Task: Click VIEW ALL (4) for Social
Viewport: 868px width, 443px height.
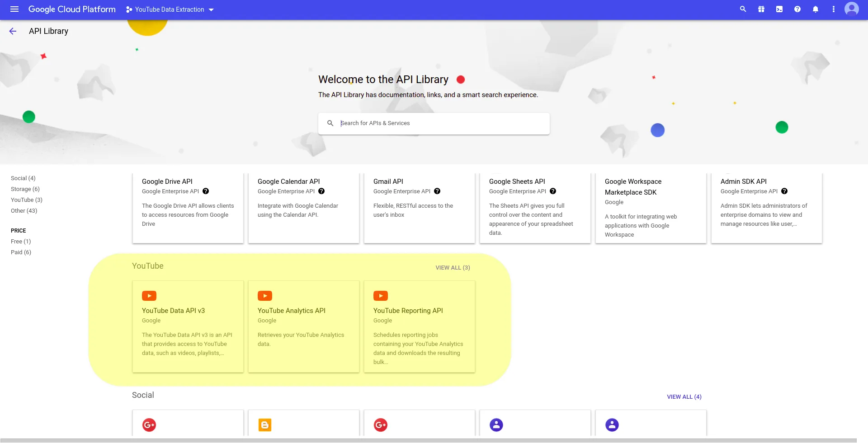Action: pyautogui.click(x=684, y=397)
